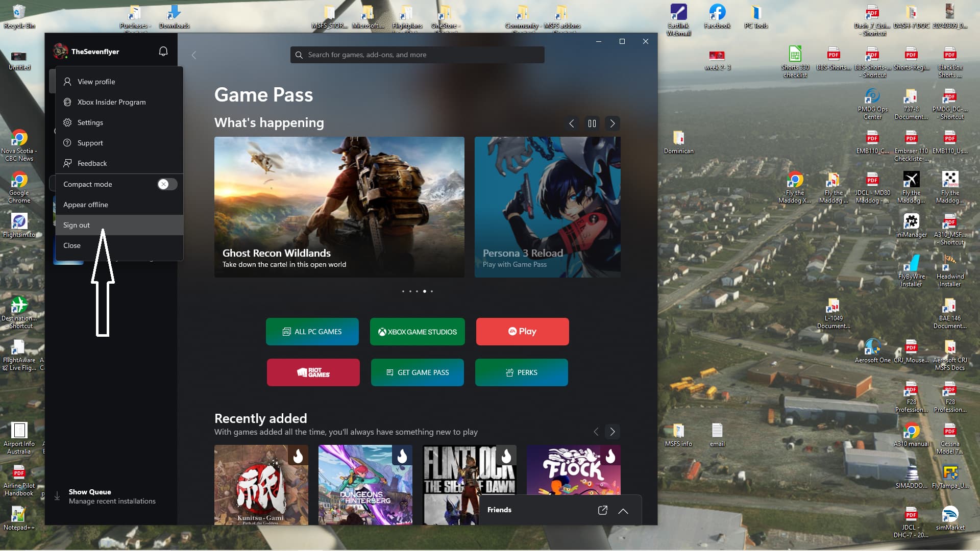Toggle the Compact mode switch
Screen dimensions: 980x551
pyautogui.click(x=167, y=184)
